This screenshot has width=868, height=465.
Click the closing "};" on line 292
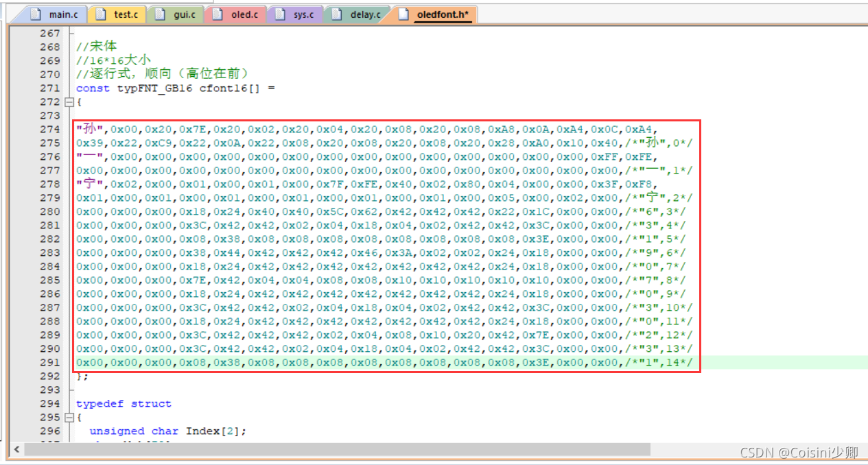click(82, 376)
